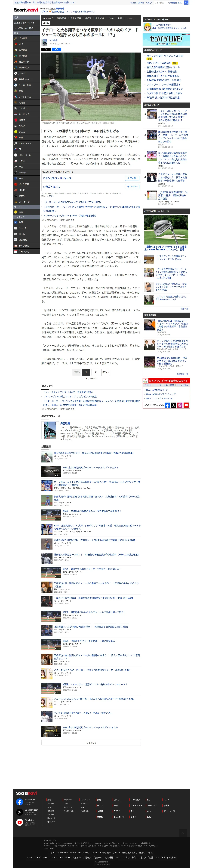Select the コラム sub-tab
Screen dimensions: 203x868
pyautogui.click(x=46, y=23)
